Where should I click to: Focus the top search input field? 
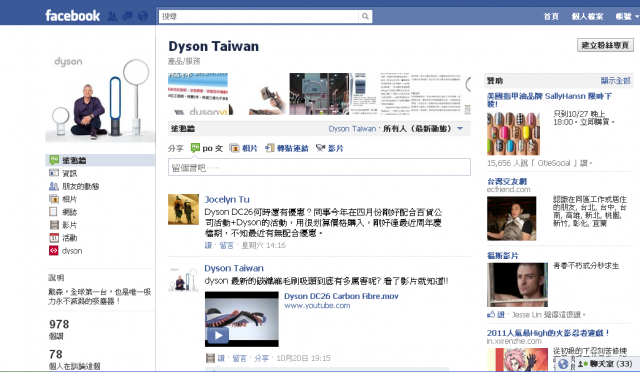pos(259,16)
